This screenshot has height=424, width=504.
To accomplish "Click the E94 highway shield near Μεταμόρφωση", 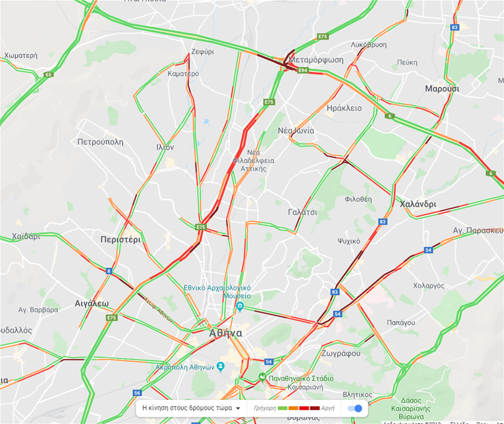I will (303, 70).
